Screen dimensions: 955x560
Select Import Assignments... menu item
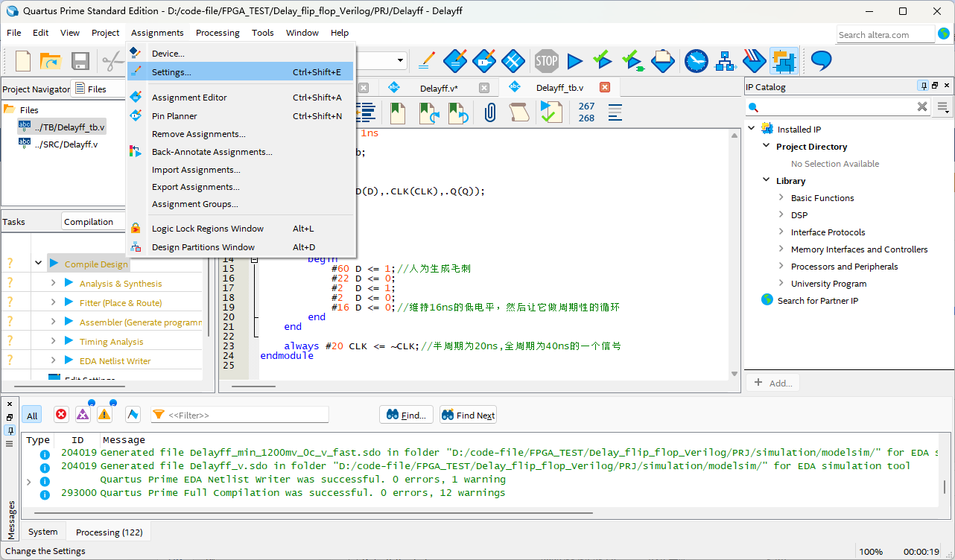tap(240, 169)
